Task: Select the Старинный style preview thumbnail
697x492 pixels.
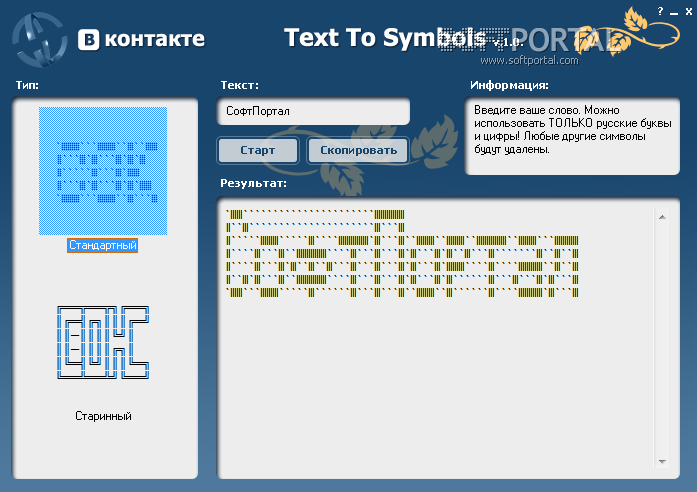Action: coord(103,343)
